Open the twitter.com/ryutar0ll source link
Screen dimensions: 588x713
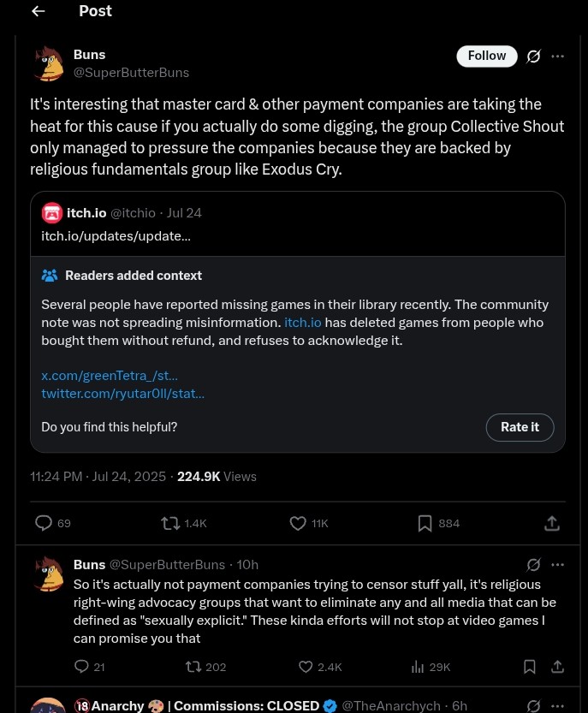[x=122, y=394]
